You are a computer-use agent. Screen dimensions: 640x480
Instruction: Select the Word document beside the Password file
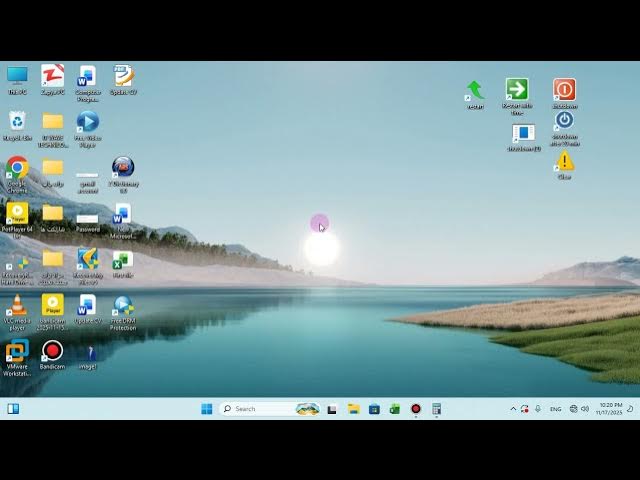pos(123,220)
